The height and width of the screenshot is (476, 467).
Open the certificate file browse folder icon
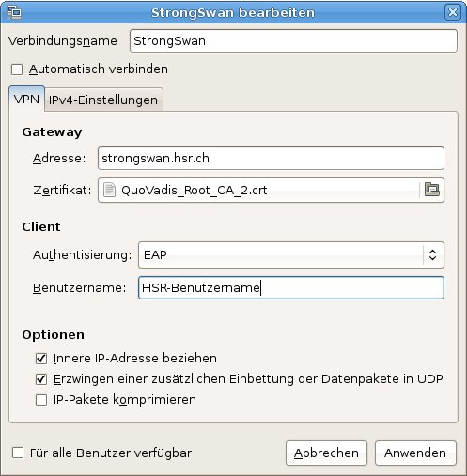click(432, 190)
